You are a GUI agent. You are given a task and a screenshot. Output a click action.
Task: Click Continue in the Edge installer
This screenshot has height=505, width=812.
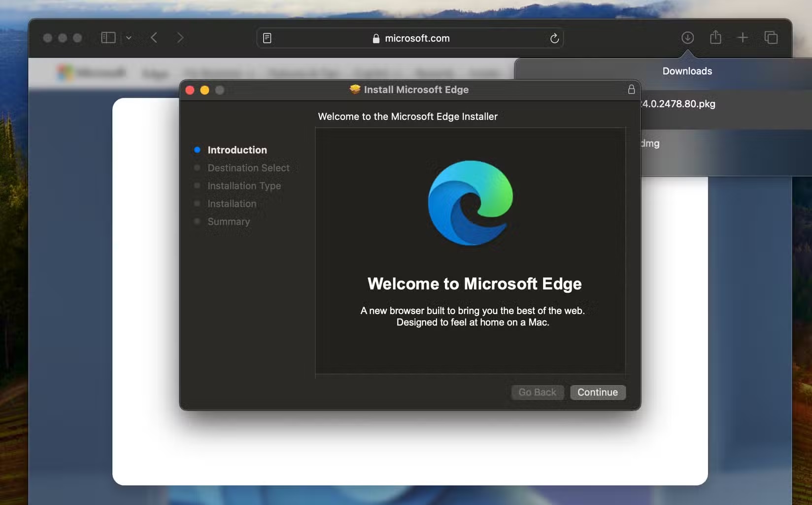tap(598, 392)
